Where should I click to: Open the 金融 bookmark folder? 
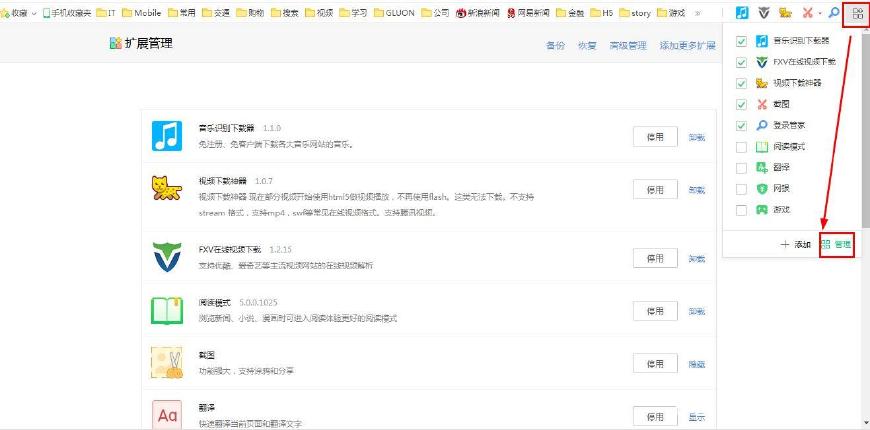[570, 13]
